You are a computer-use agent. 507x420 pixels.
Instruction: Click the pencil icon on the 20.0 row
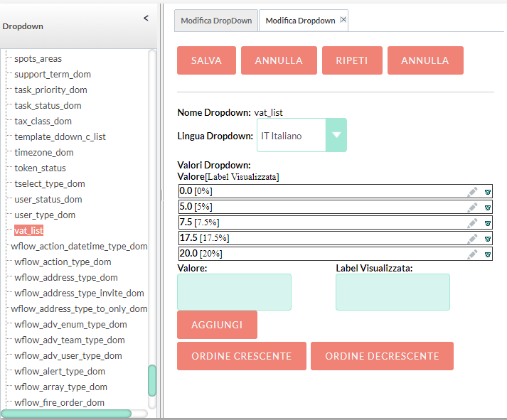click(472, 254)
